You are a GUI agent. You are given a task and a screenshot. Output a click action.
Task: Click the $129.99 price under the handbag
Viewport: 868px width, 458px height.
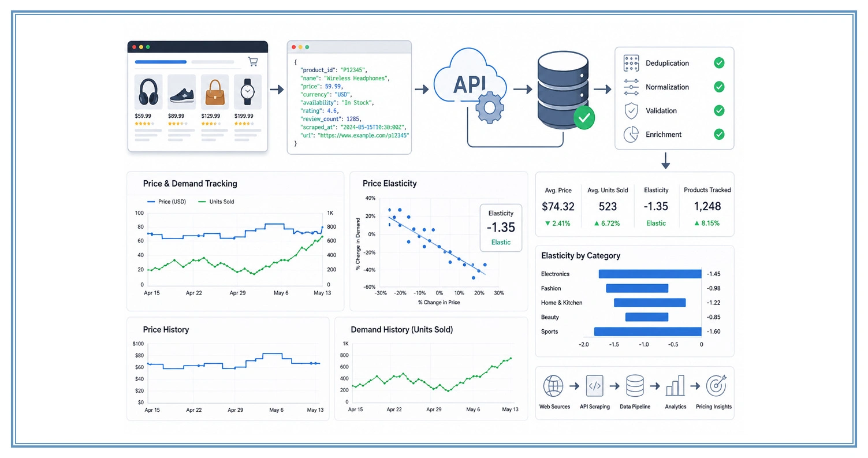(x=211, y=116)
